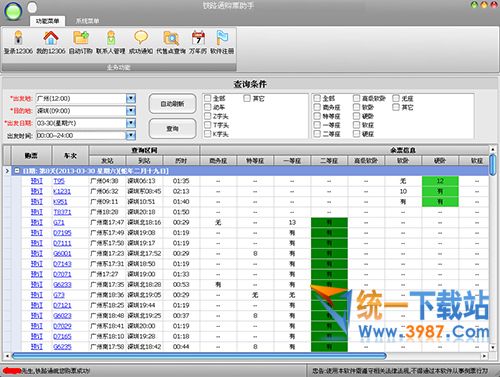
Task: Launch the 自动订购 auto-order tool
Action: pos(81,42)
